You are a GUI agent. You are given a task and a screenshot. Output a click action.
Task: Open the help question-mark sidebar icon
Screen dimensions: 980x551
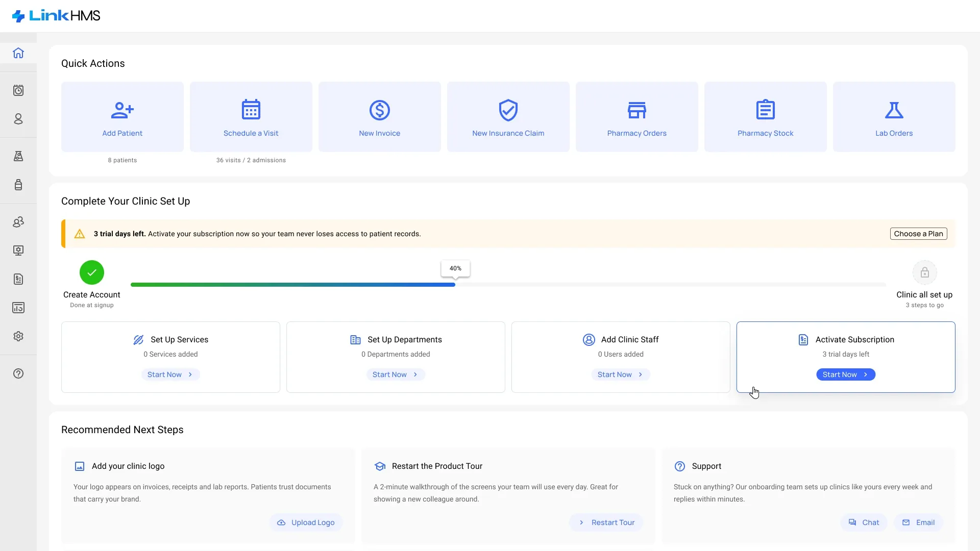point(18,373)
